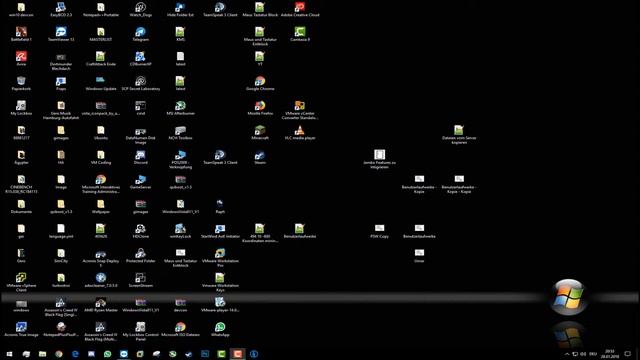Screen dimensions: 640x360
Task: Click the Microsoft Edge taskbar icon
Action: [x=75, y=354]
